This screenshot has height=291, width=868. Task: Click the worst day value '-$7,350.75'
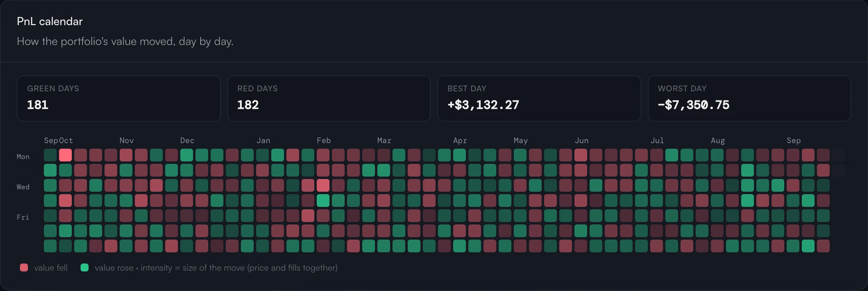(693, 105)
